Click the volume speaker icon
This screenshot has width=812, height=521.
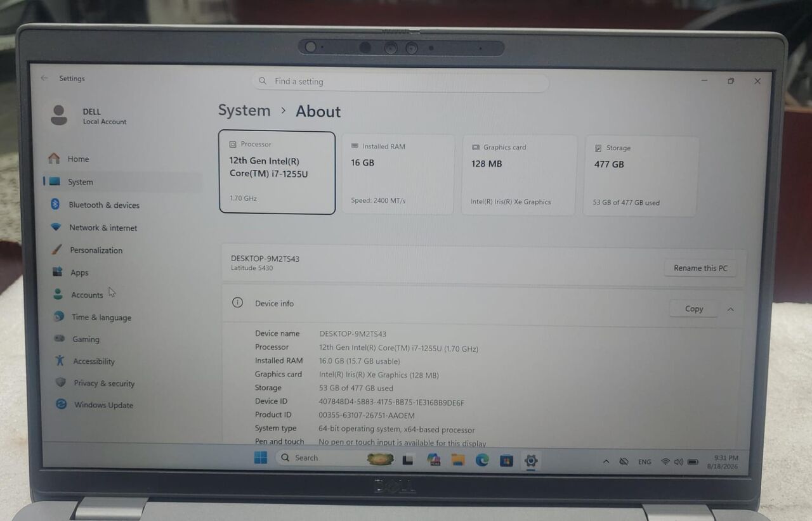[x=679, y=462]
